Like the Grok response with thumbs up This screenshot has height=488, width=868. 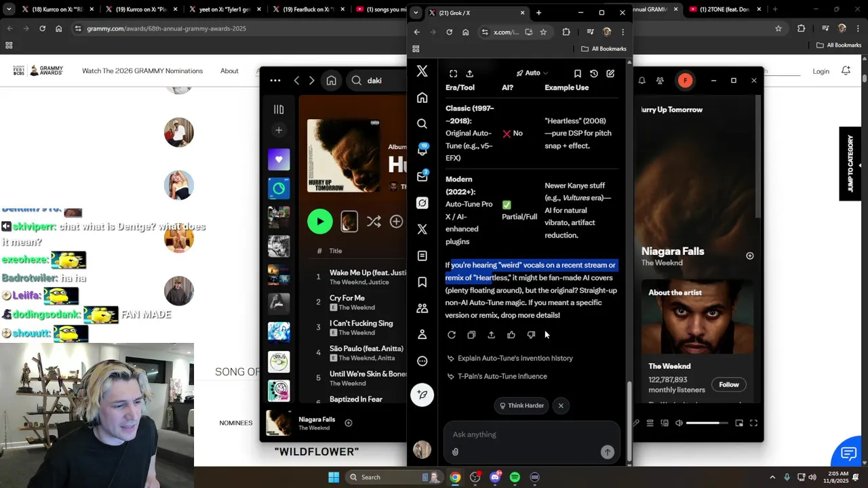pyautogui.click(x=511, y=335)
